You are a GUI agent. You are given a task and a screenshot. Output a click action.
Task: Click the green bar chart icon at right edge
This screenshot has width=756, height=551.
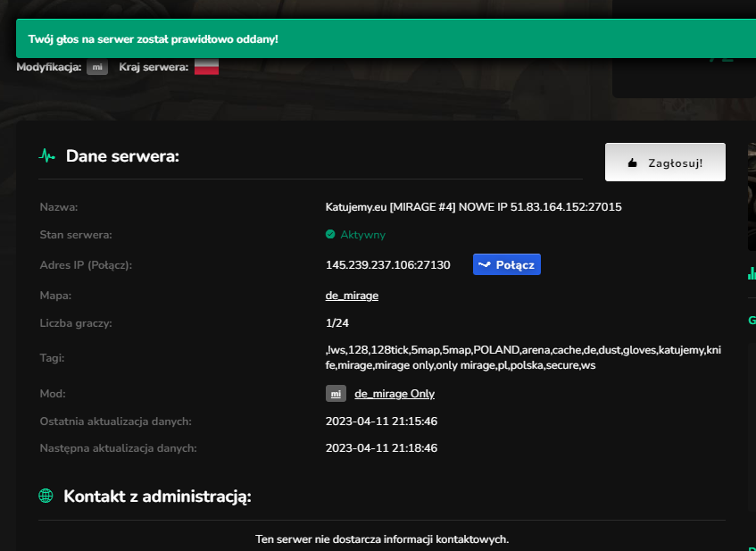(x=752, y=273)
